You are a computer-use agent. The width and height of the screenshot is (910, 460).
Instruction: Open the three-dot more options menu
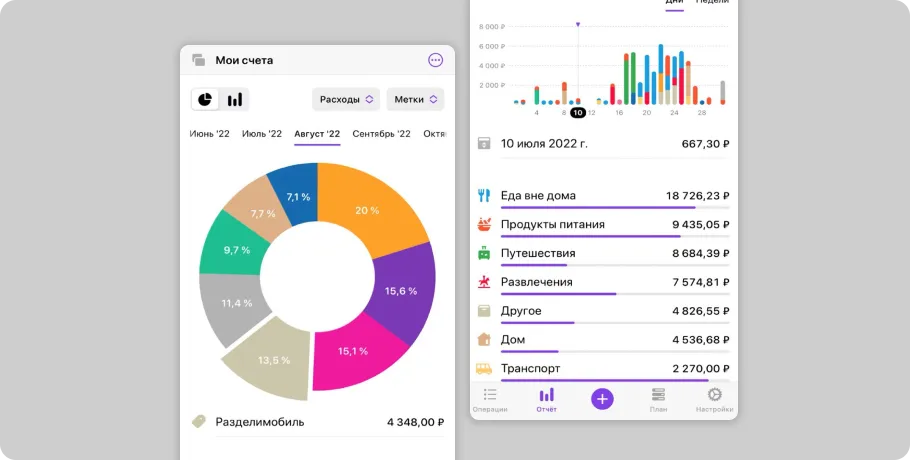(435, 60)
